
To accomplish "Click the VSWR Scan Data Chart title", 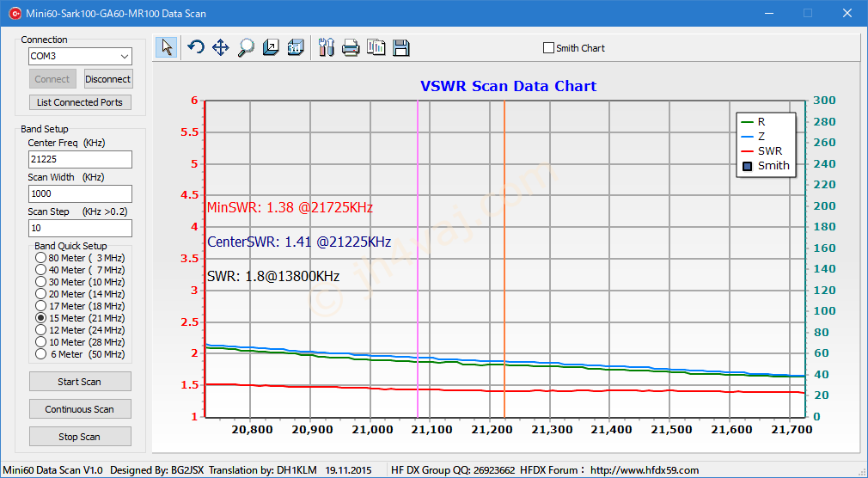I will [508, 87].
